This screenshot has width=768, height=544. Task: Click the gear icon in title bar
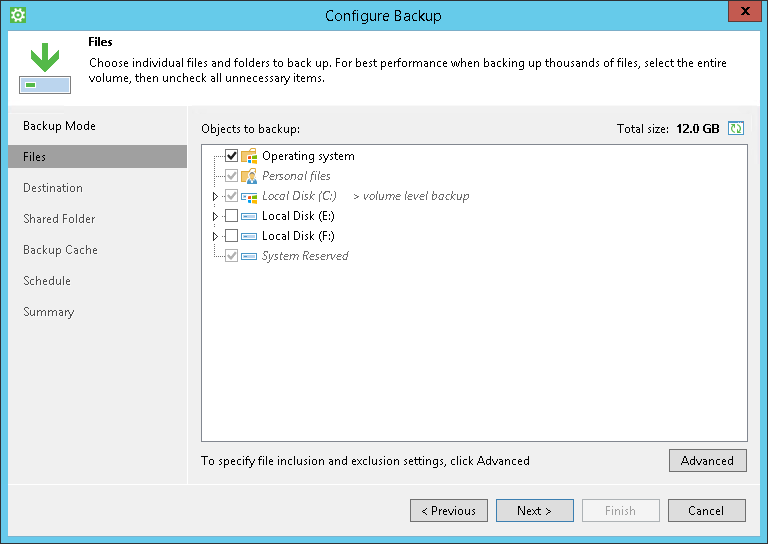pyautogui.click(x=17, y=15)
